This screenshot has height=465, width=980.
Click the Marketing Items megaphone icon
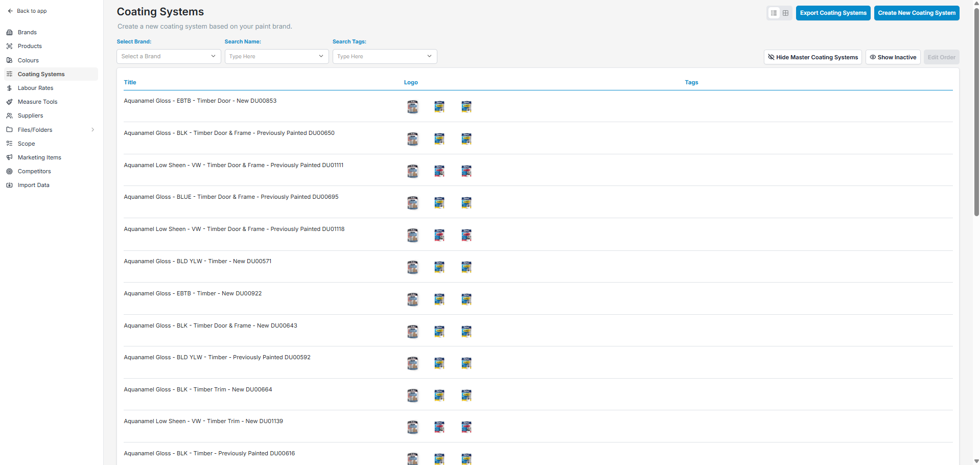9,157
